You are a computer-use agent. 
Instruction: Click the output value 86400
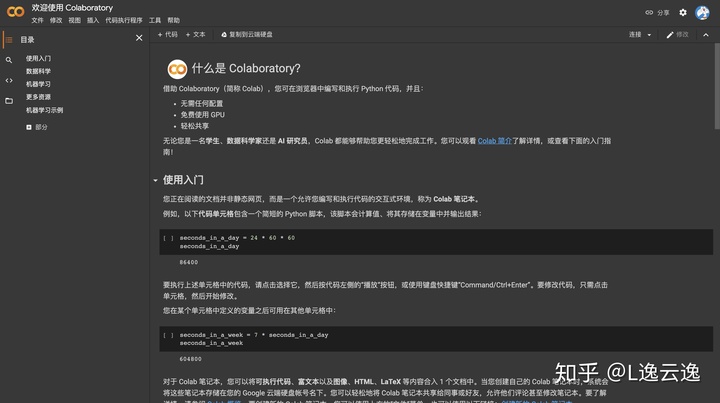(189, 262)
